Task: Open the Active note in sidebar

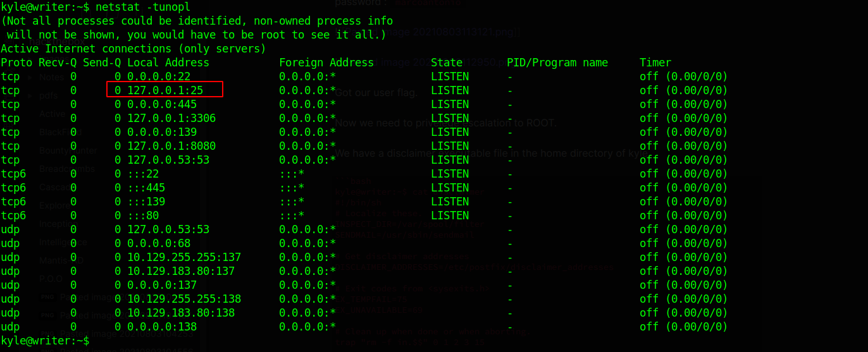Action: click(52, 114)
